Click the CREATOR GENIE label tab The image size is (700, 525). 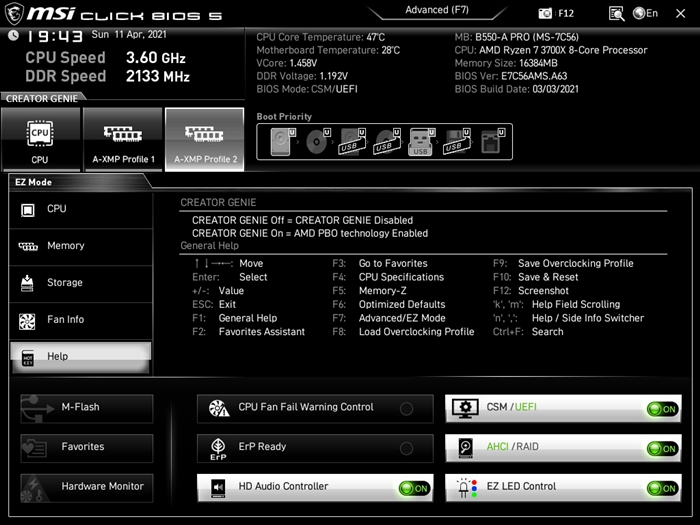[x=42, y=99]
